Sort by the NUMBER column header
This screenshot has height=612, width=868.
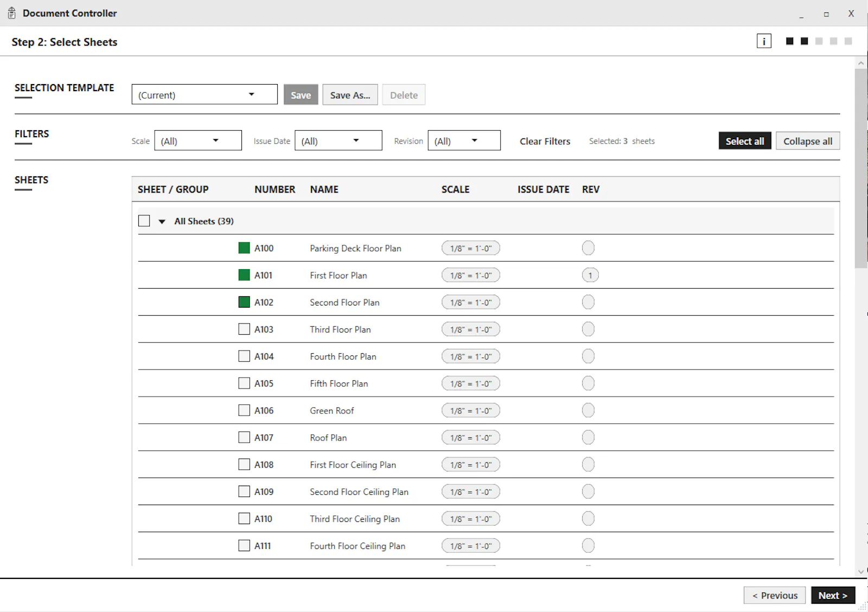(x=275, y=189)
